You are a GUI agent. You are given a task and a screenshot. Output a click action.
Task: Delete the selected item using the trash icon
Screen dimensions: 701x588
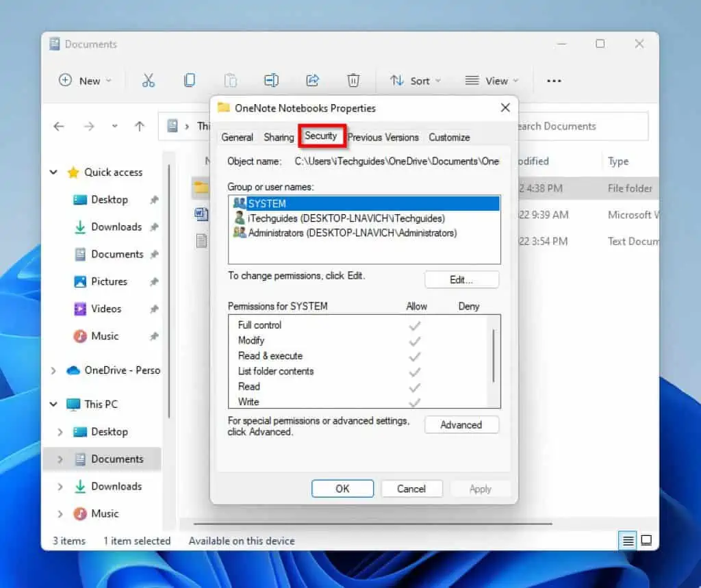pos(353,80)
